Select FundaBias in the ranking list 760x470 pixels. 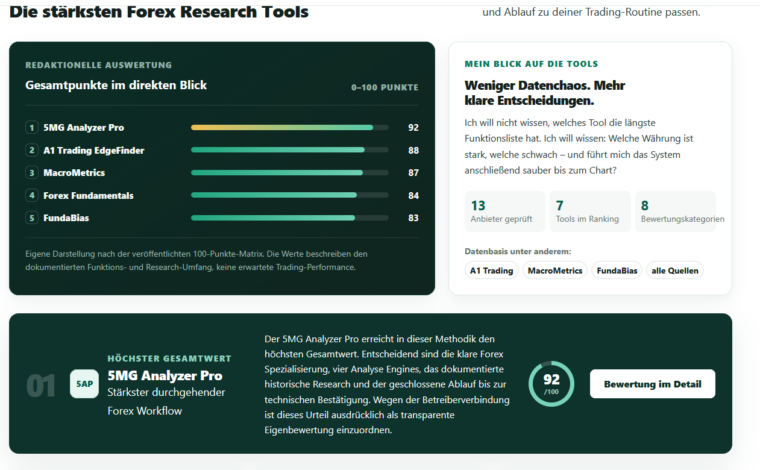(x=66, y=218)
